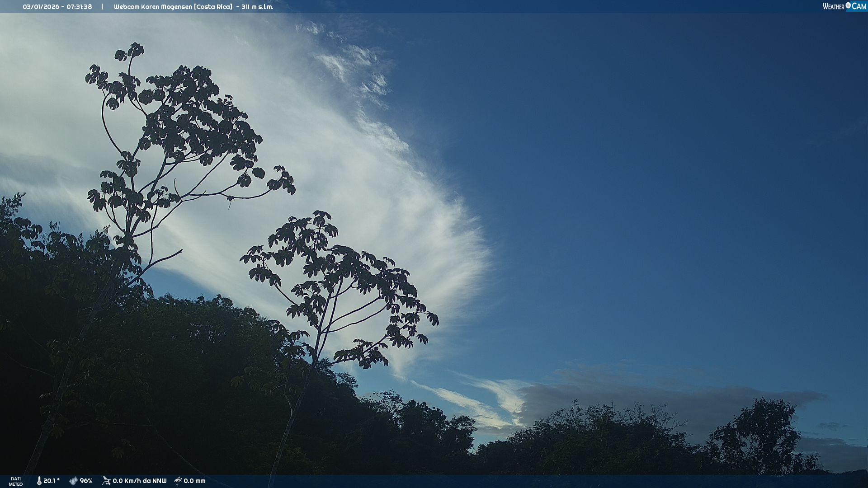
Task: Click the 0.0 Km/h da NNW wind reading
Action: [139, 481]
